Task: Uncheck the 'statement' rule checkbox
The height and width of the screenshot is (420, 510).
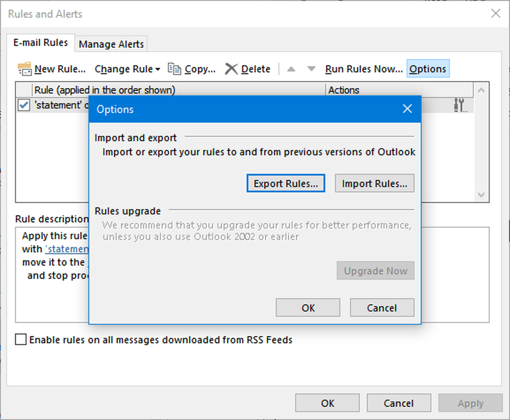Action: tap(23, 106)
